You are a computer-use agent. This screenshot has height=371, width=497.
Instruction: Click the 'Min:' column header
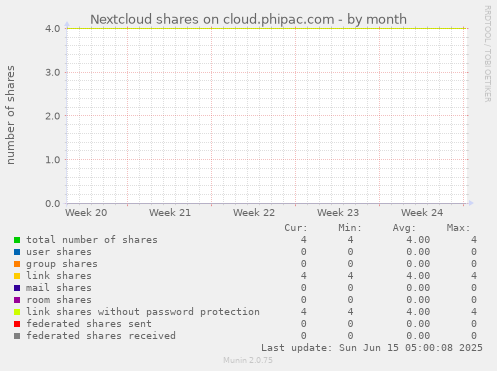pos(350,228)
